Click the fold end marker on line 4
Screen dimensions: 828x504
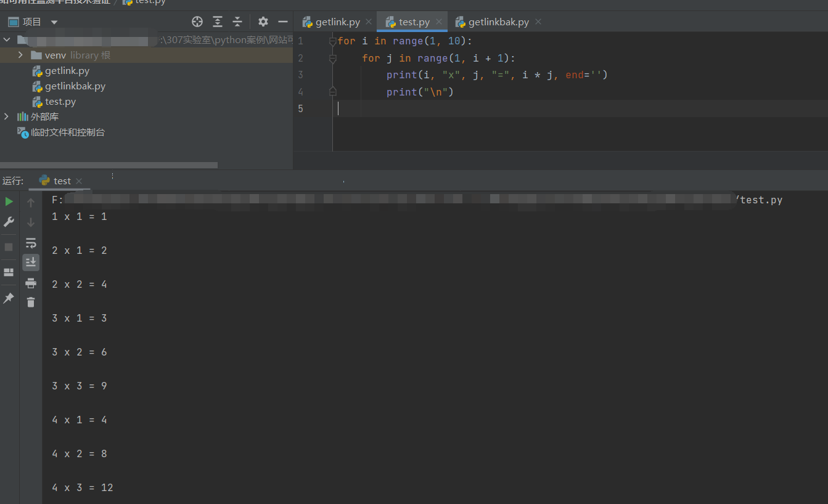point(333,92)
